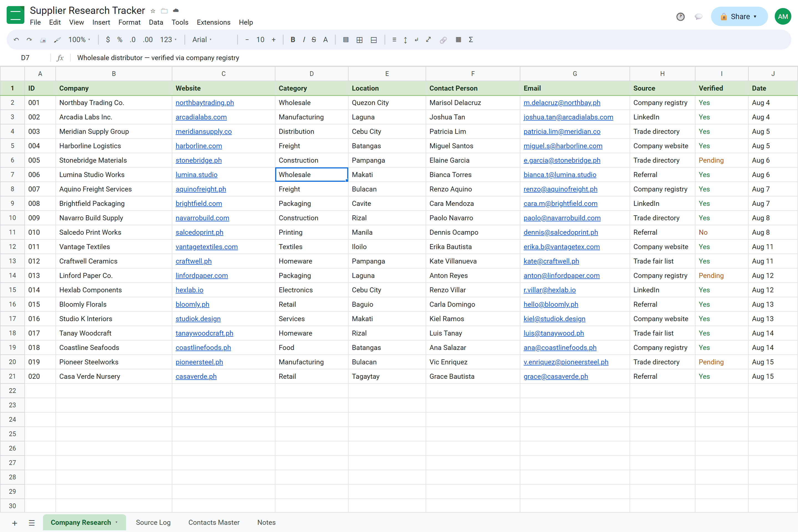Open version history clock icon
This screenshot has width=798, height=532.
[681, 17]
